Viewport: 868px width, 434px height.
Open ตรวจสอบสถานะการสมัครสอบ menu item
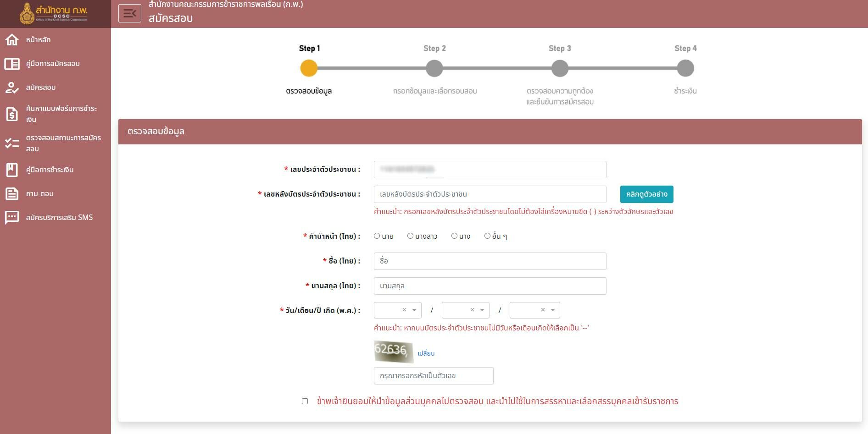pos(63,143)
